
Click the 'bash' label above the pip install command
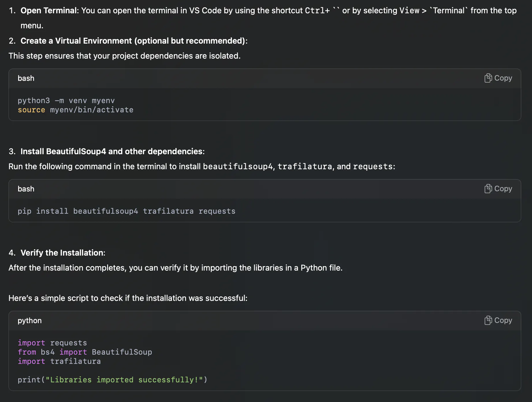pos(26,189)
